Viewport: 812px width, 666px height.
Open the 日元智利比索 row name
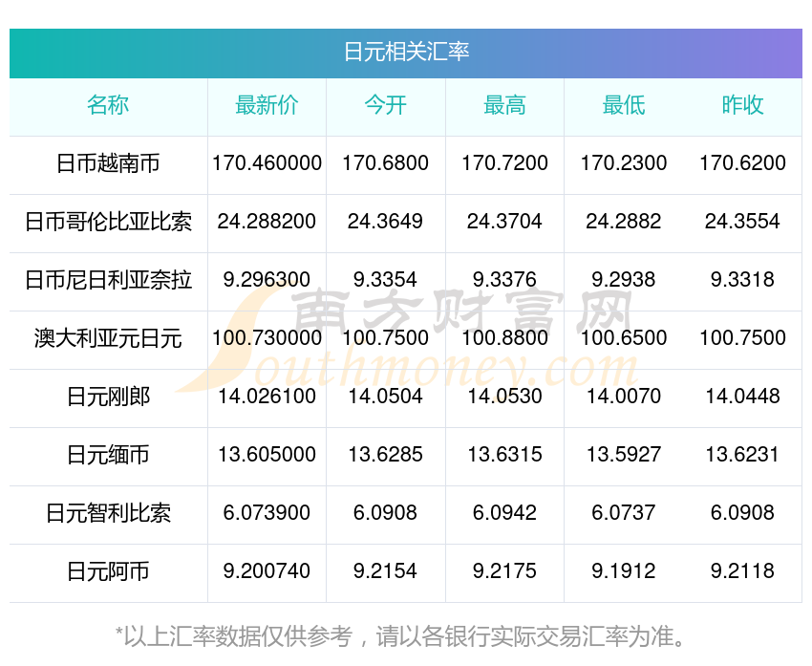point(108,513)
